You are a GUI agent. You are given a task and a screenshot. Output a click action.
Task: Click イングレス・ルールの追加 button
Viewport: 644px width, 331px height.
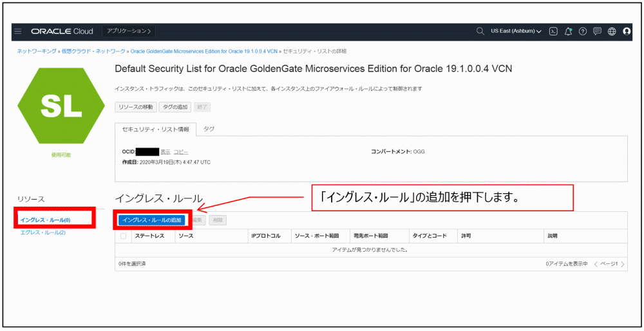[151, 220]
